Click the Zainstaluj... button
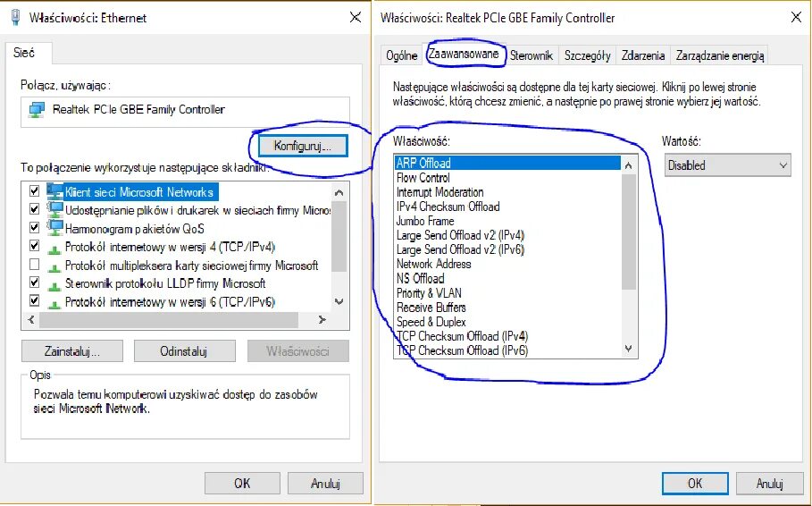The height and width of the screenshot is (506, 812). tap(72, 351)
